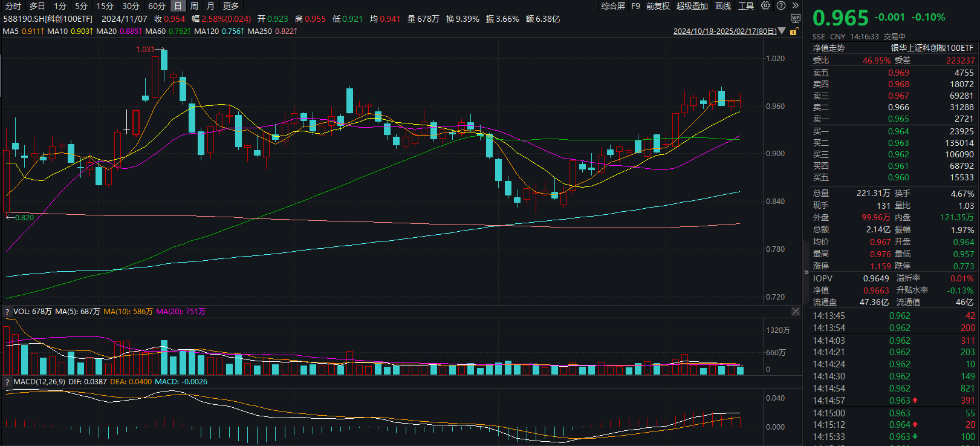
Task: Click 卖三 ask price 0.967
Action: [898, 96]
